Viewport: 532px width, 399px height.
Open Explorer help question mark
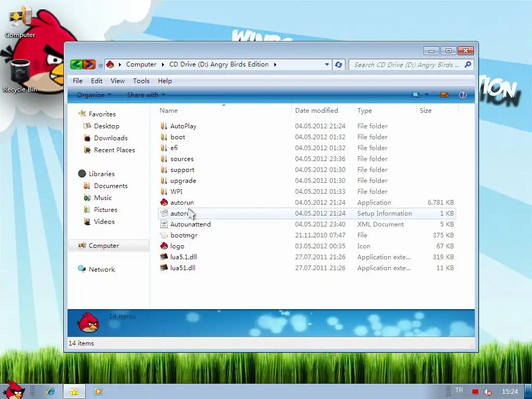coord(463,95)
